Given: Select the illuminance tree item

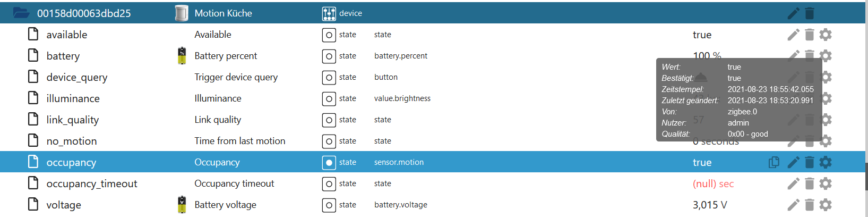Looking at the screenshot, I should 73,98.
